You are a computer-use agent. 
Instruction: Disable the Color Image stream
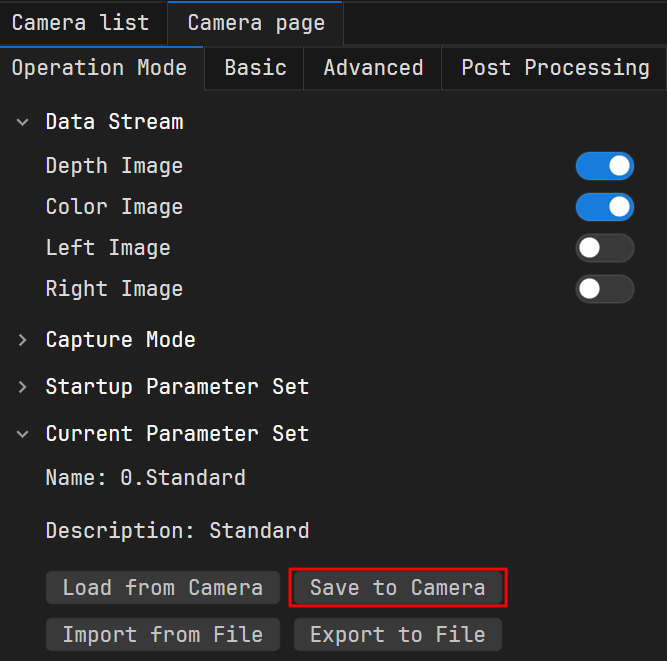pos(604,207)
